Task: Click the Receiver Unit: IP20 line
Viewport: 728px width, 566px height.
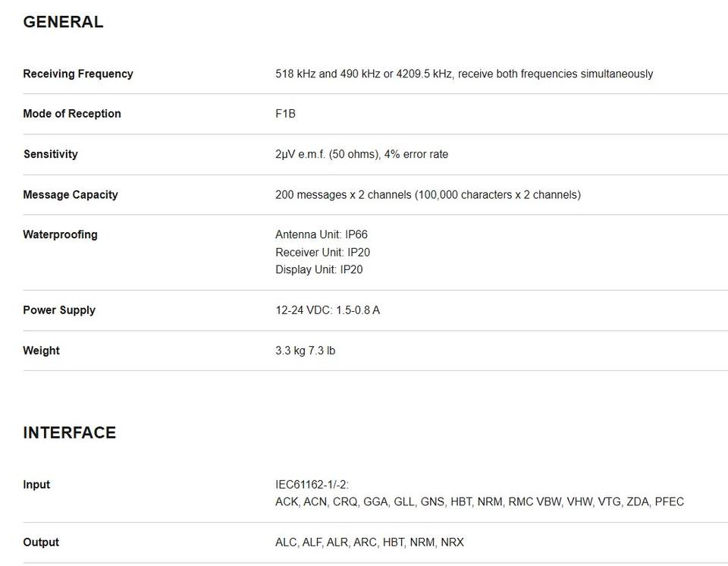Action: pos(323,253)
